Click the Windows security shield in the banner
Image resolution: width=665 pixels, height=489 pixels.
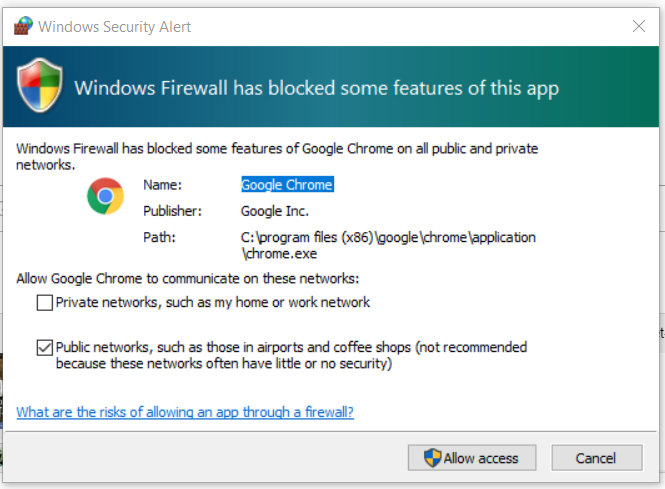[42, 88]
